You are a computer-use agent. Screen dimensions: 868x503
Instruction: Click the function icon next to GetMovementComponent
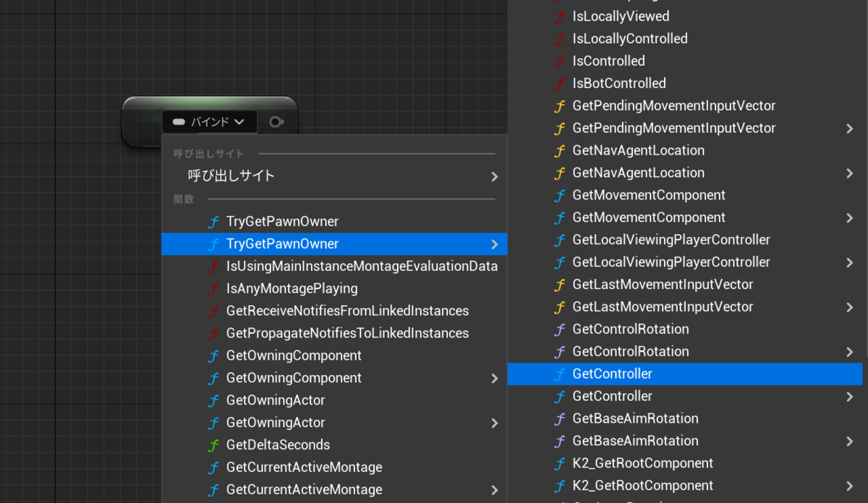[x=561, y=195]
